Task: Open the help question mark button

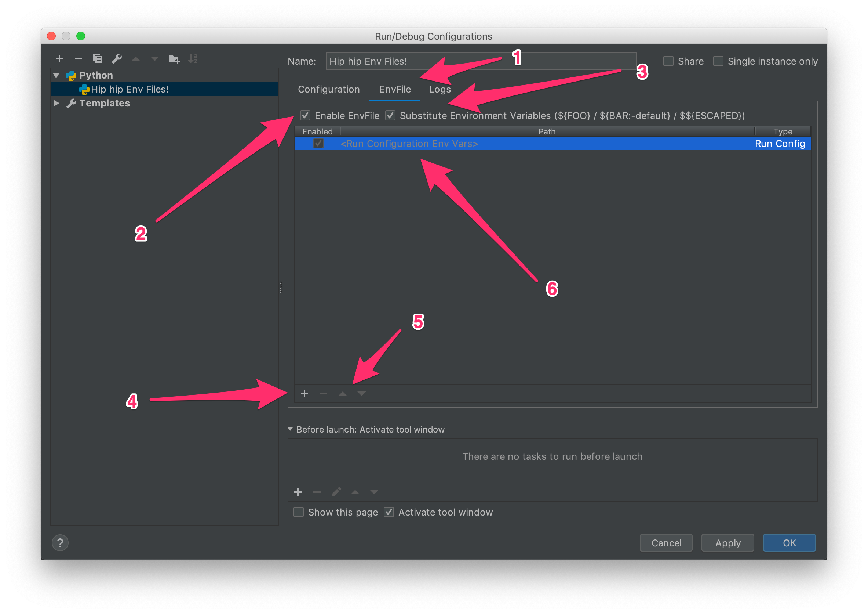Action: click(60, 543)
